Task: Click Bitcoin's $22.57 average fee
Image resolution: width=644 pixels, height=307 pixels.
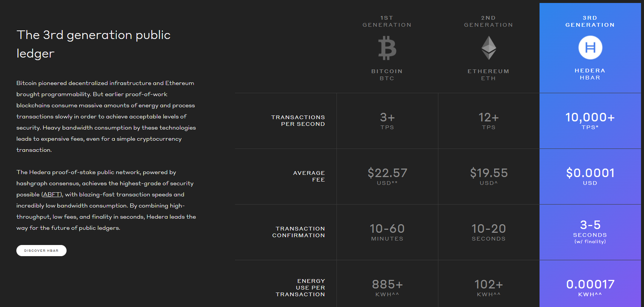Action: click(x=387, y=176)
